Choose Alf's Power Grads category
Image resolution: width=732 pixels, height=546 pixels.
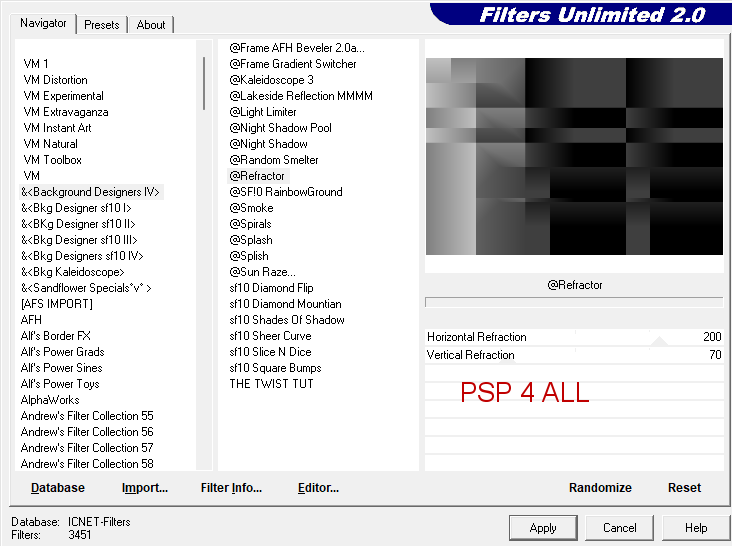point(62,352)
